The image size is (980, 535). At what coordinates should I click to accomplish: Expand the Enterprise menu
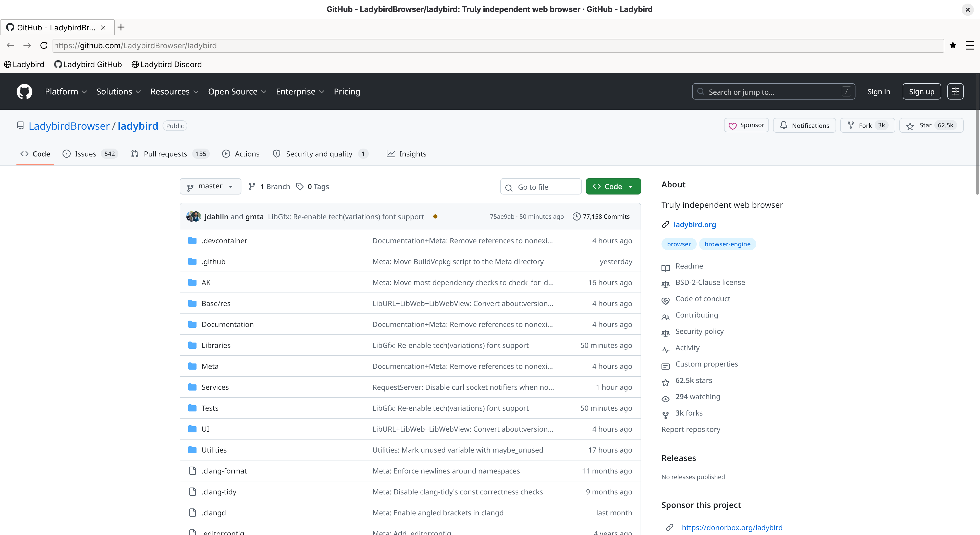pyautogui.click(x=300, y=91)
